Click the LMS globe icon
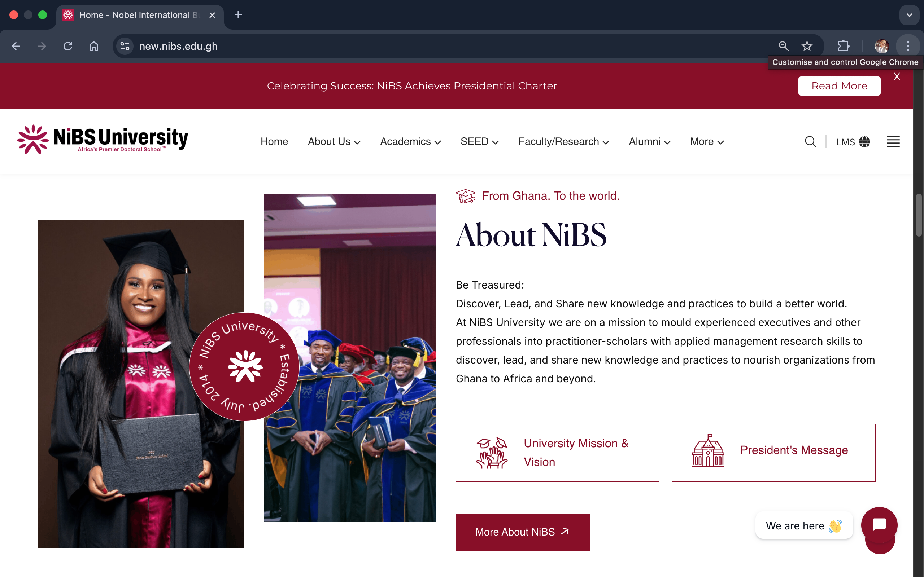The height and width of the screenshot is (577, 924). (864, 142)
